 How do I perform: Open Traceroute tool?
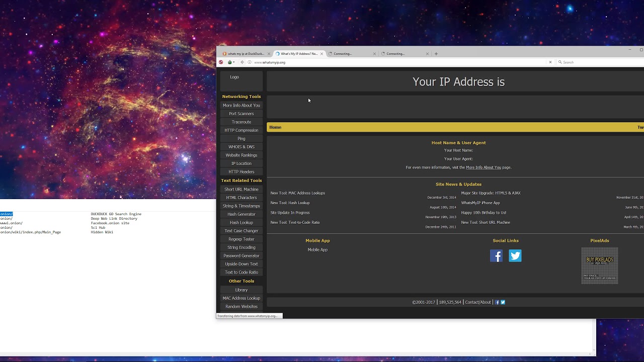[x=242, y=122]
